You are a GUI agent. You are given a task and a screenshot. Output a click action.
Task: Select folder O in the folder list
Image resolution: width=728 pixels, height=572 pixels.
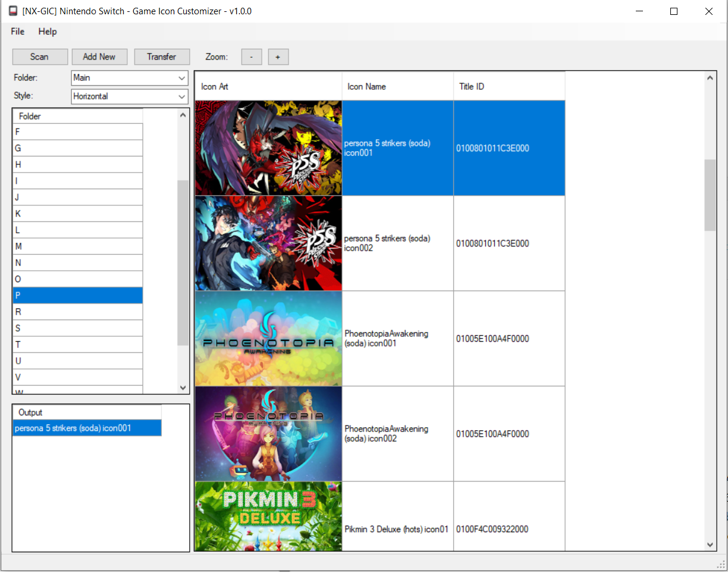coord(78,279)
